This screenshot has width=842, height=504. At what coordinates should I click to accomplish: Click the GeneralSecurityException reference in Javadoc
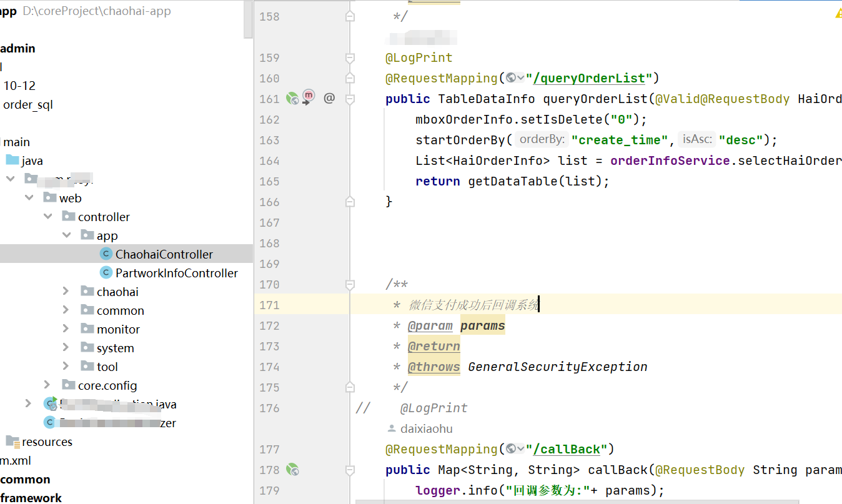pyautogui.click(x=558, y=367)
